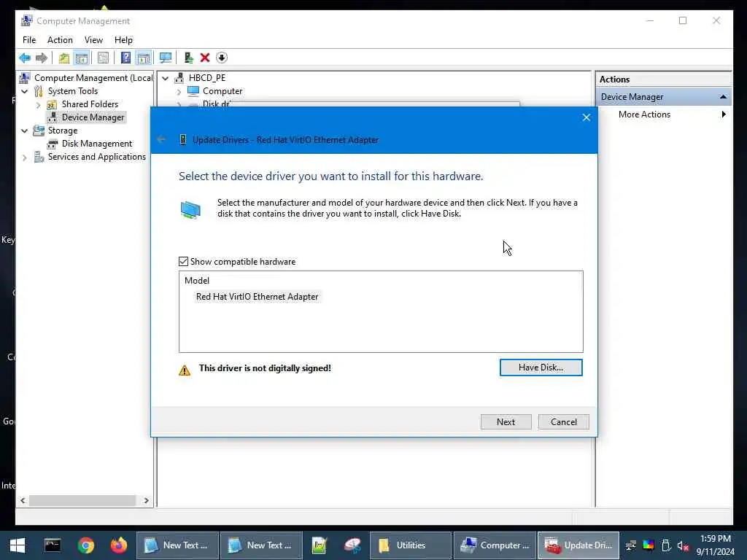
Task: Switch to second New Text taskbar window
Action: [262, 545]
